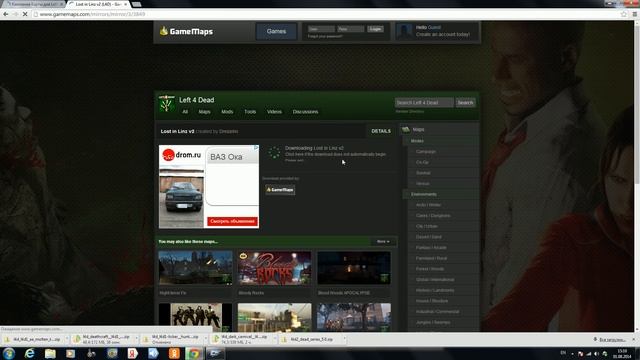Click the Search button next to search field

(x=465, y=102)
